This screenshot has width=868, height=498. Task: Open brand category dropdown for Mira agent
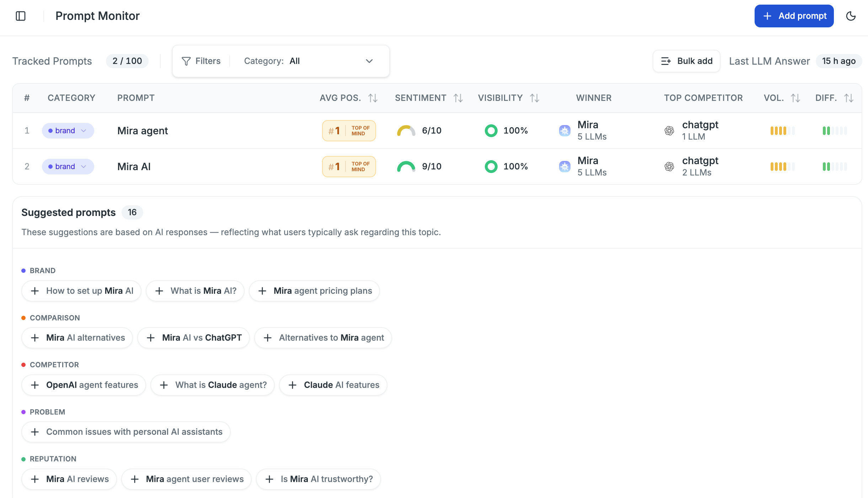68,131
